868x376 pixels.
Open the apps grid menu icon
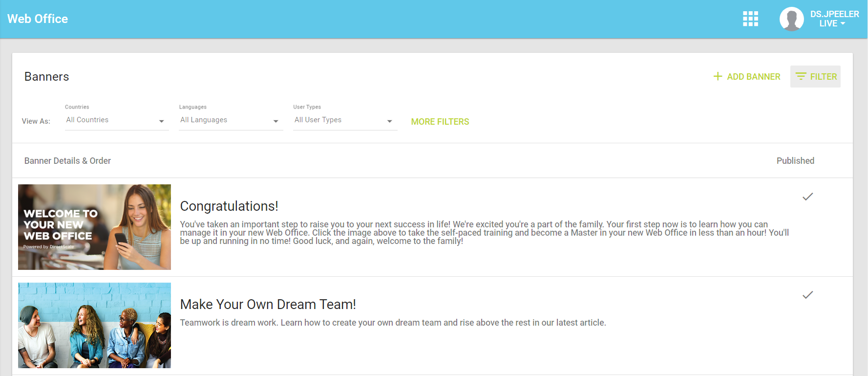[750, 19]
